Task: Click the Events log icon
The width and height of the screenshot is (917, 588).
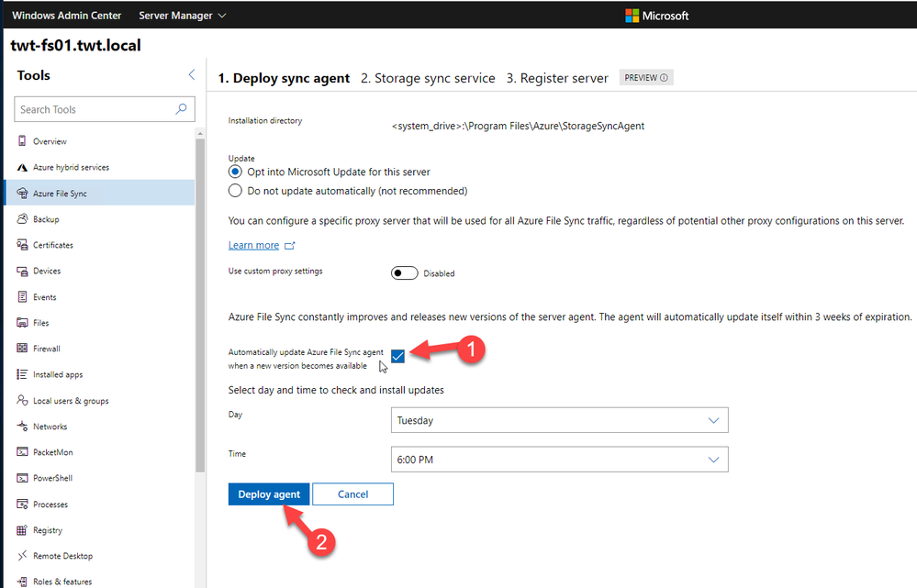Action: (22, 296)
